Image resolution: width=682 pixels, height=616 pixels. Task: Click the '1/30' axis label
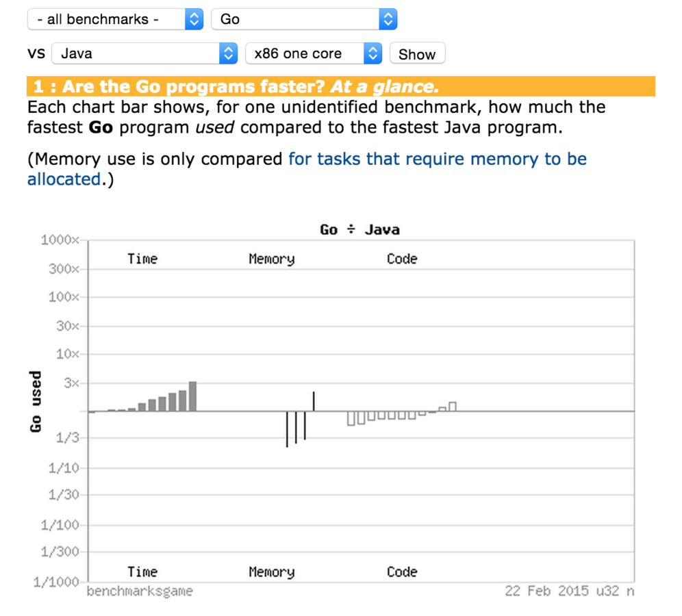click(x=64, y=495)
